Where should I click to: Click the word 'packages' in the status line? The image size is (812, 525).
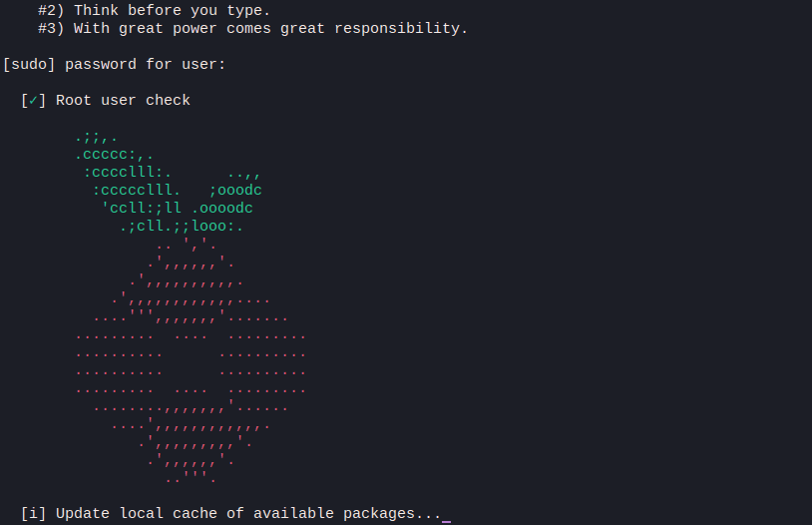click(379, 514)
